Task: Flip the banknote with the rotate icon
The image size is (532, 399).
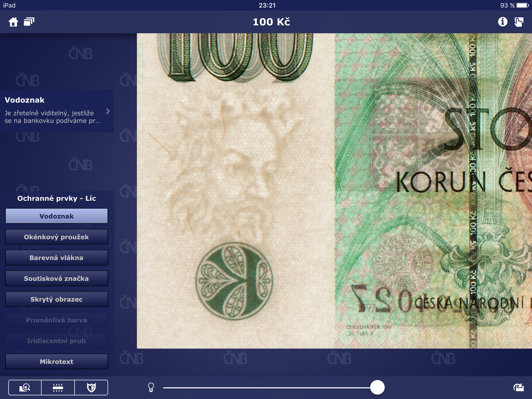Action: point(518,387)
